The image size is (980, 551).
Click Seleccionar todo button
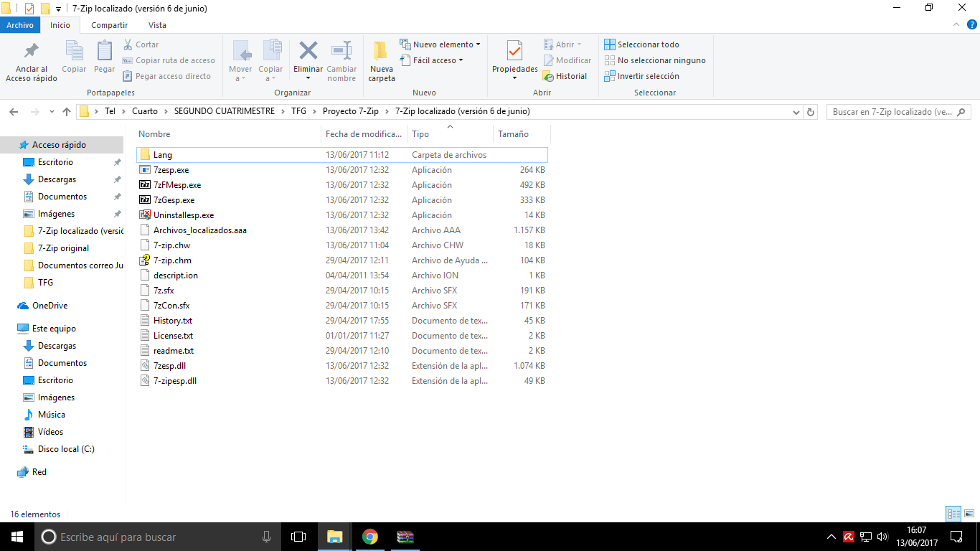(x=642, y=44)
